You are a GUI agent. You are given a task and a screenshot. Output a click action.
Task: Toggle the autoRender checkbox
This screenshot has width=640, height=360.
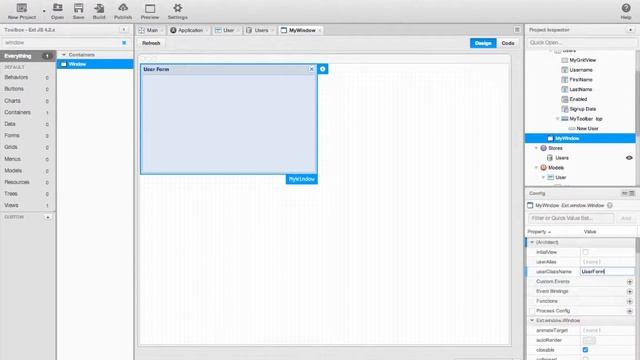coord(589,340)
